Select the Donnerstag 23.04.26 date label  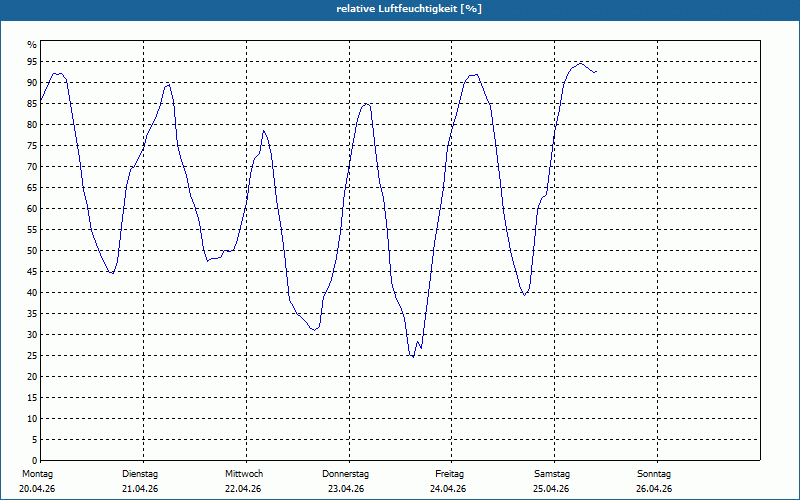345,481
